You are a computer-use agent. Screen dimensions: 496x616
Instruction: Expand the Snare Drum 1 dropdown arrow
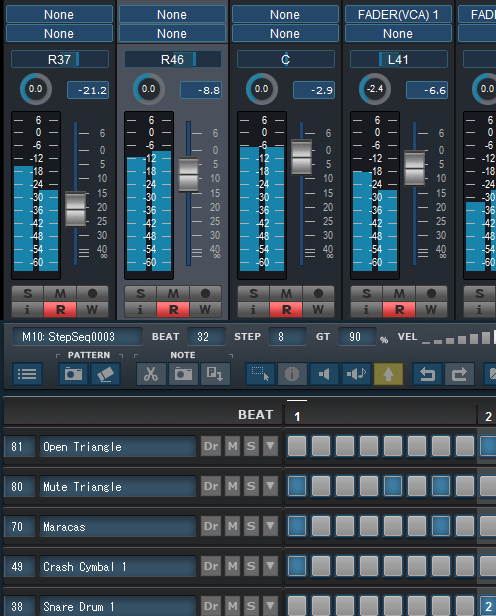(x=270, y=606)
